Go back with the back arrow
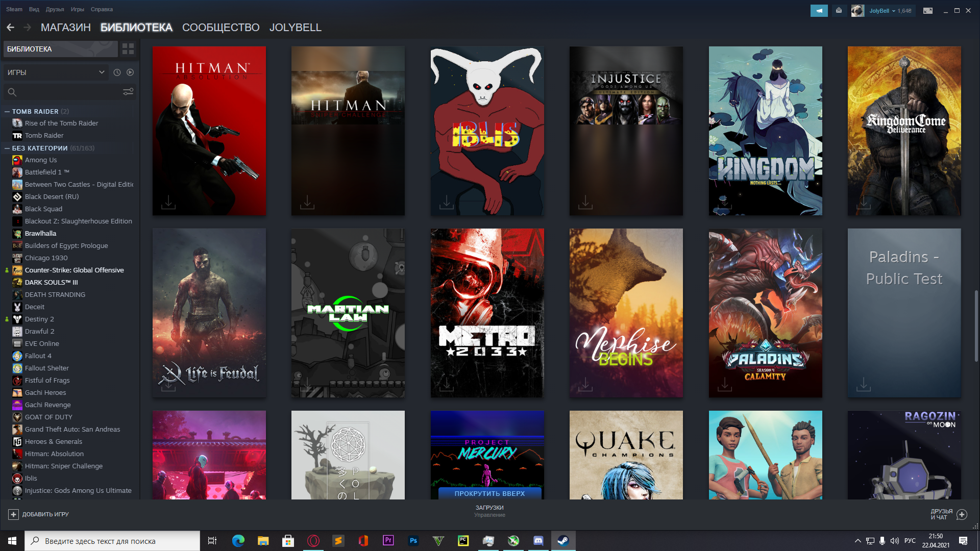 tap(10, 28)
